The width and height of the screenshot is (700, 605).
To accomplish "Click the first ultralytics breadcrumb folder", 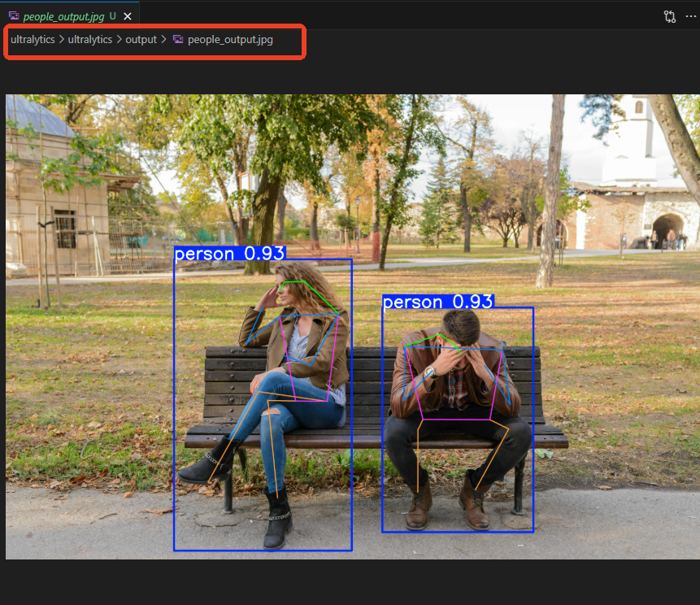I will tap(33, 39).
